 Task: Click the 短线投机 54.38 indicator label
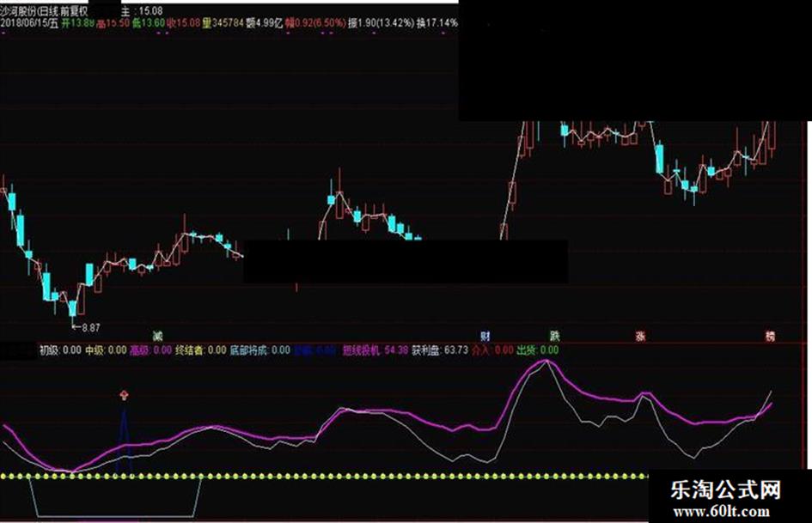tap(375, 350)
